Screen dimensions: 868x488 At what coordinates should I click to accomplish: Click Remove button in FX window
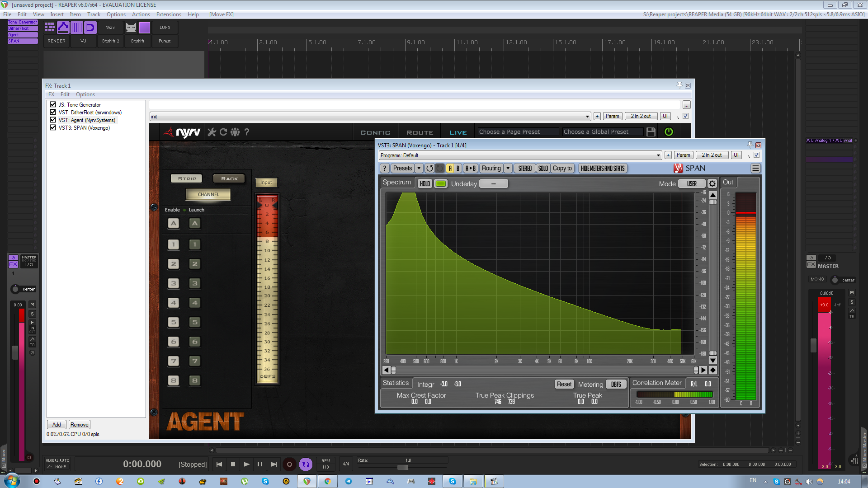click(x=80, y=425)
